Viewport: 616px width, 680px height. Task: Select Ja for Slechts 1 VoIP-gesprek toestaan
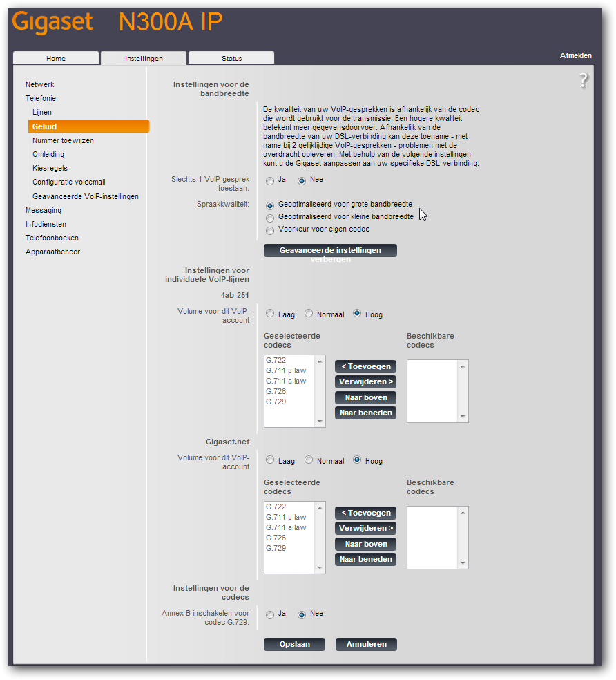(x=270, y=181)
